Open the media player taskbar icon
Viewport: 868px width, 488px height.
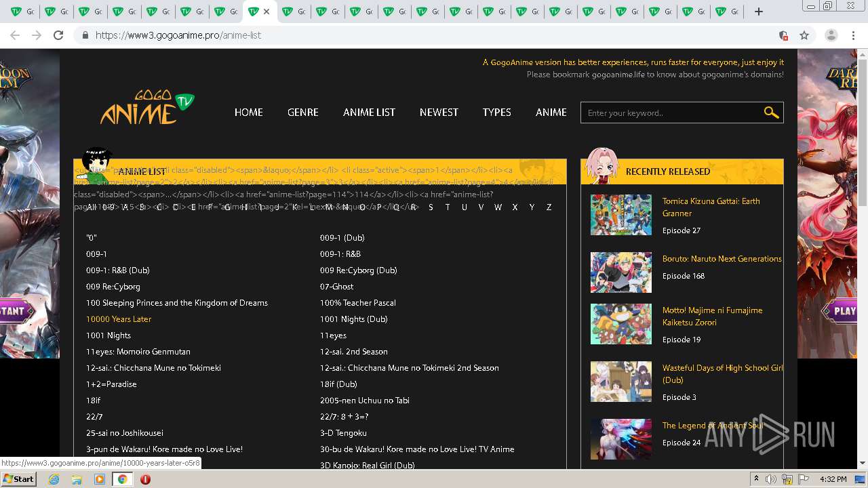point(100,479)
